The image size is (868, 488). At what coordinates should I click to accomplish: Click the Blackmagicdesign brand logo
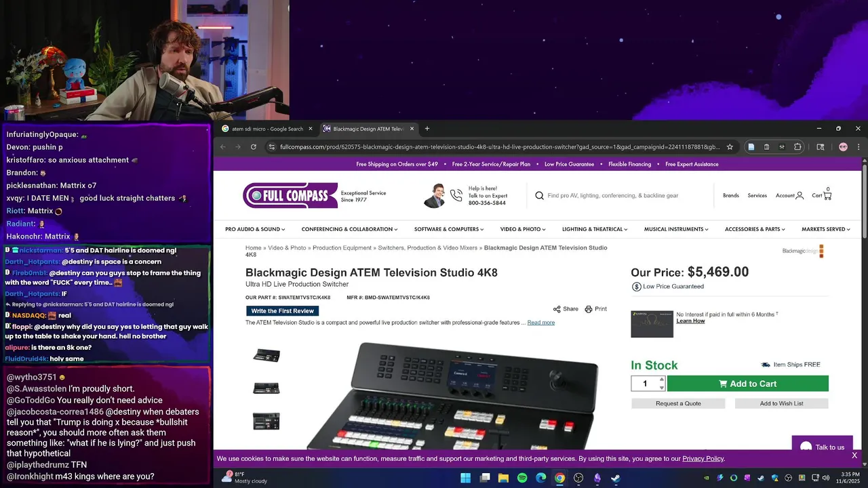tap(803, 251)
